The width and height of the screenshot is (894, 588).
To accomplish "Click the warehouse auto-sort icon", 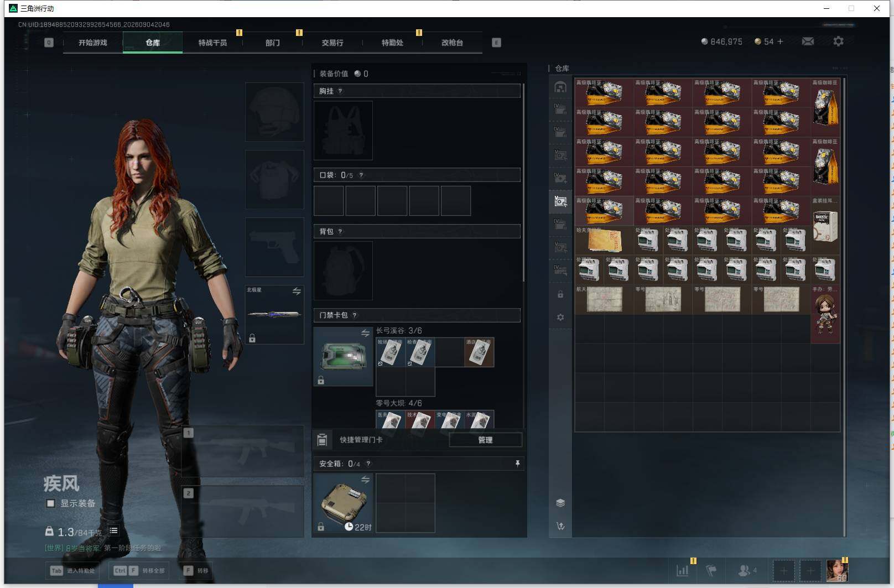I will tap(560, 526).
